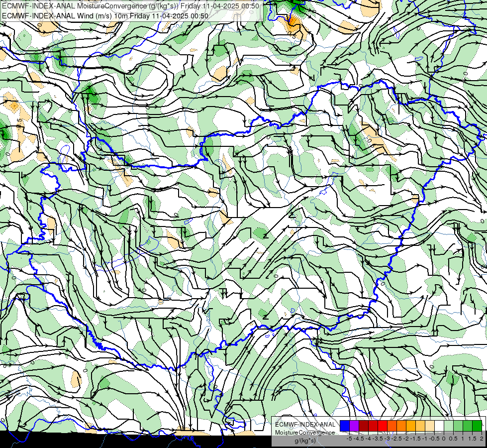Choose the amber swatch between -2 and -1.5
This screenshot has height=448, width=487.
[411, 426]
